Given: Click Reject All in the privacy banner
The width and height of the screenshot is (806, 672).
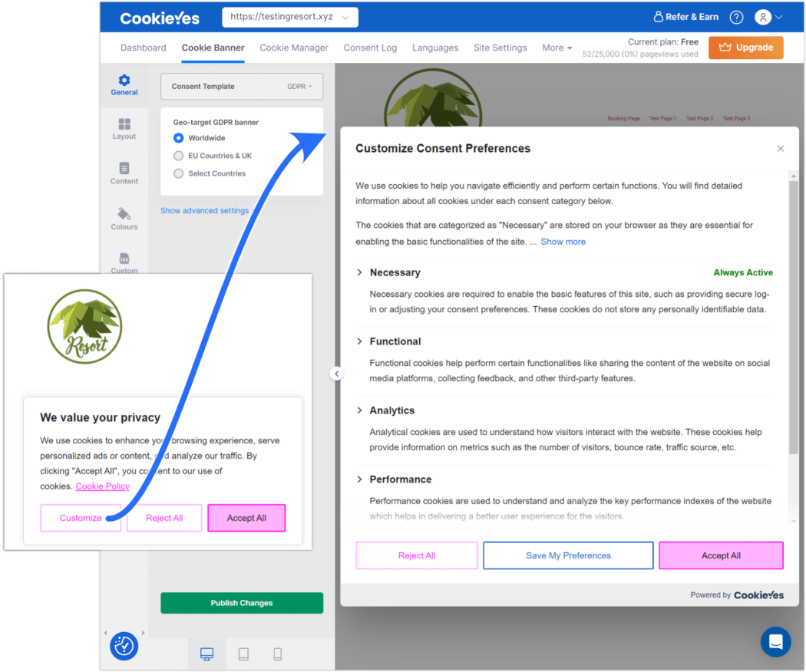Looking at the screenshot, I should pos(164,518).
